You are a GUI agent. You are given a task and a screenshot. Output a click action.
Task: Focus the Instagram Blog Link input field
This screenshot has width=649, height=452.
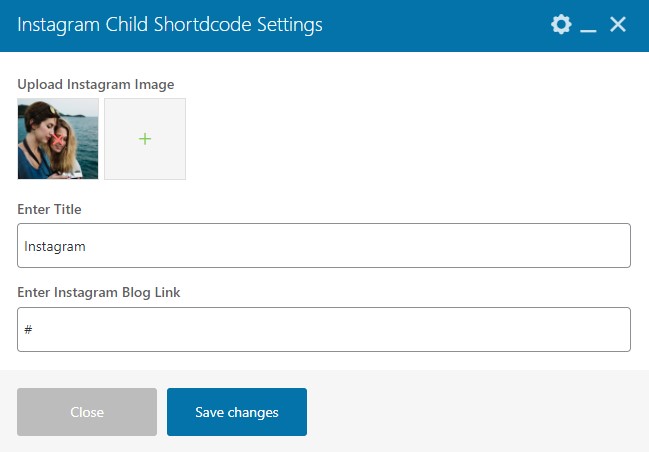324,329
